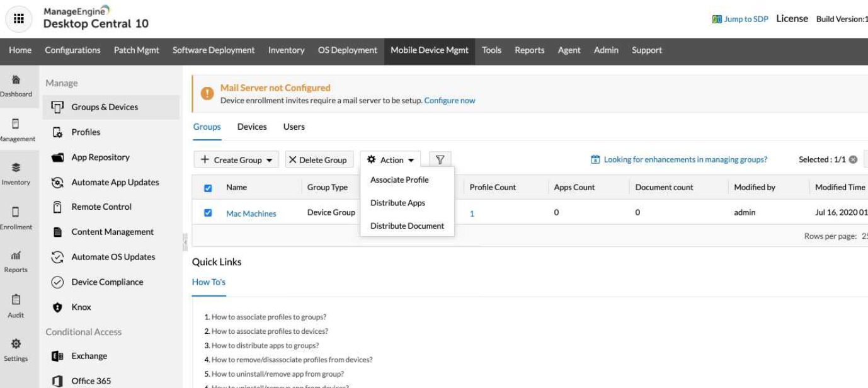Image resolution: width=868 pixels, height=388 pixels.
Task: Click the Settings gear in sidebar
Action: click(x=16, y=344)
